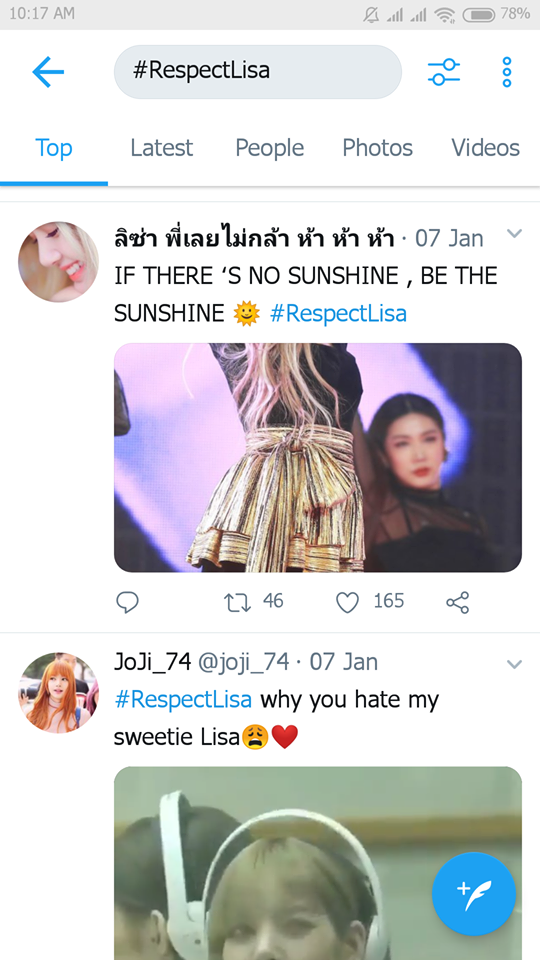Like the tweet with 165 likes
The image size is (540, 960).
[x=347, y=602]
